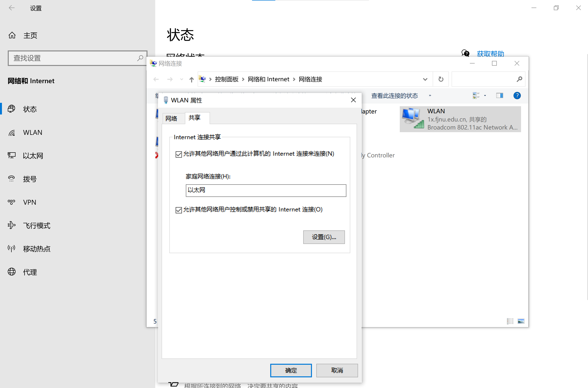Click the 获取帮助 link
This screenshot has height=388, width=588.
click(490, 54)
